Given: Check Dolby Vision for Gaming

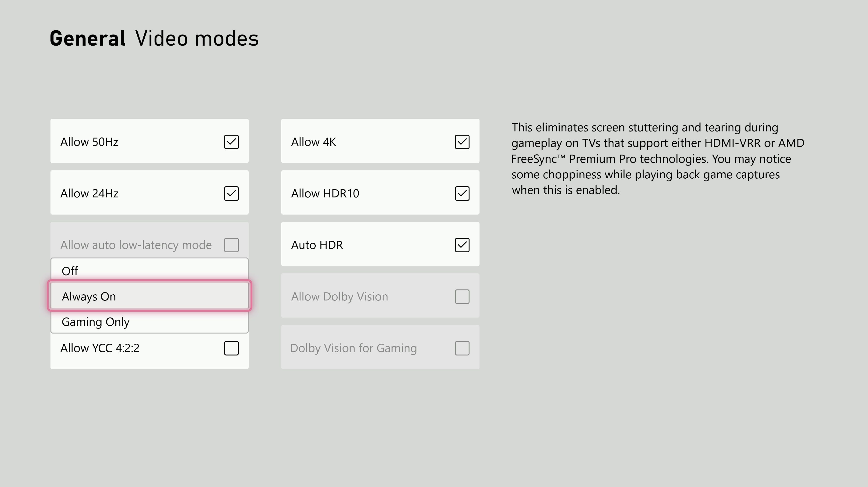Looking at the screenshot, I should [x=462, y=348].
